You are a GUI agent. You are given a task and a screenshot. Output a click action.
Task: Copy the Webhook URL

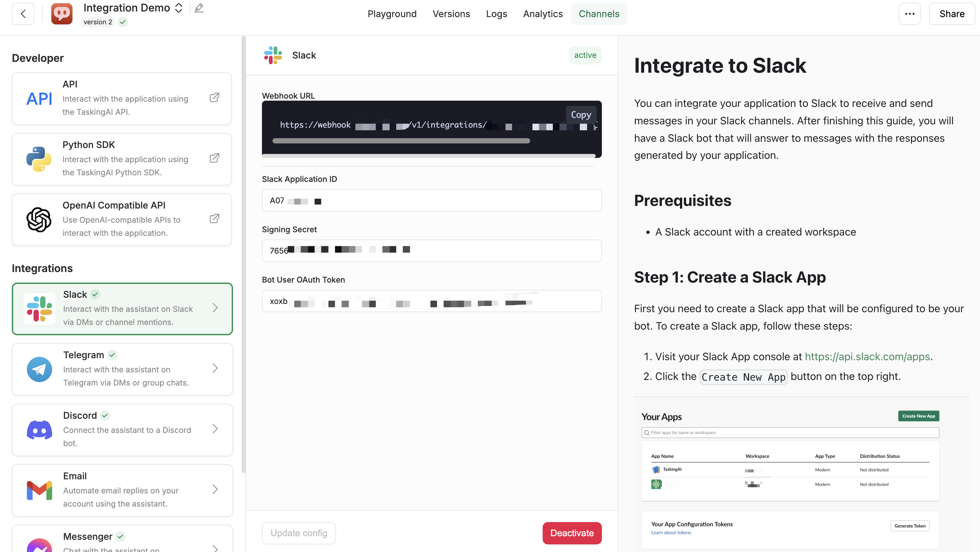click(581, 114)
